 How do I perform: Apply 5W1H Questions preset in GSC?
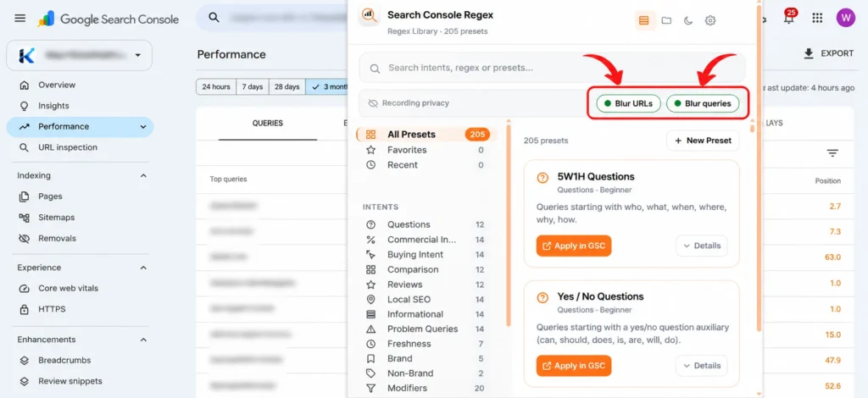(x=574, y=246)
